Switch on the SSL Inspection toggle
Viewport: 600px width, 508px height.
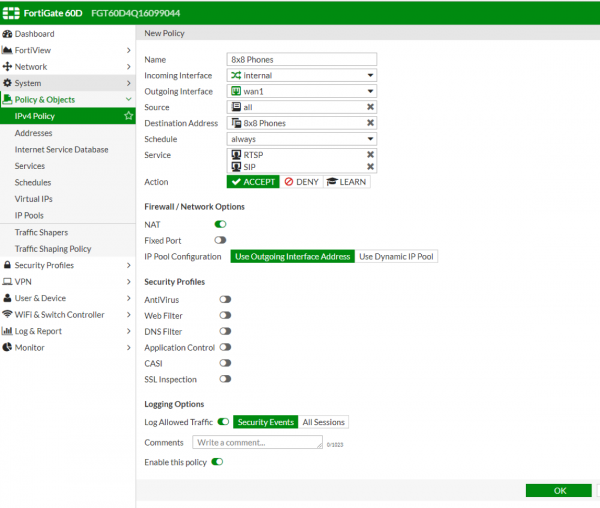225,379
